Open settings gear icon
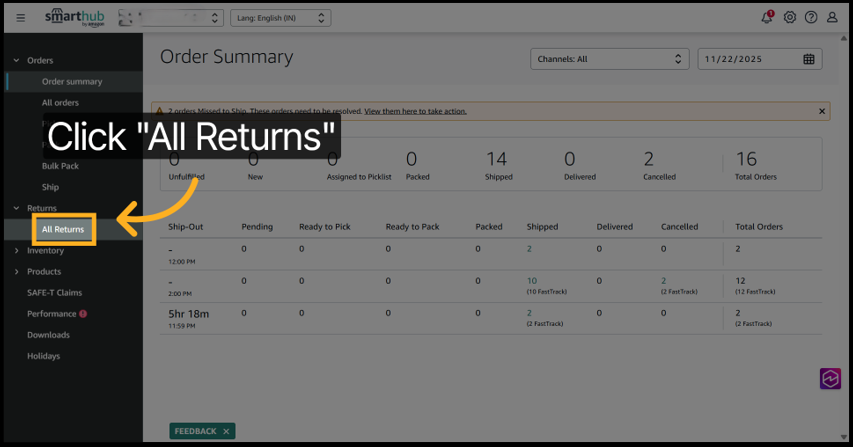 pos(790,18)
